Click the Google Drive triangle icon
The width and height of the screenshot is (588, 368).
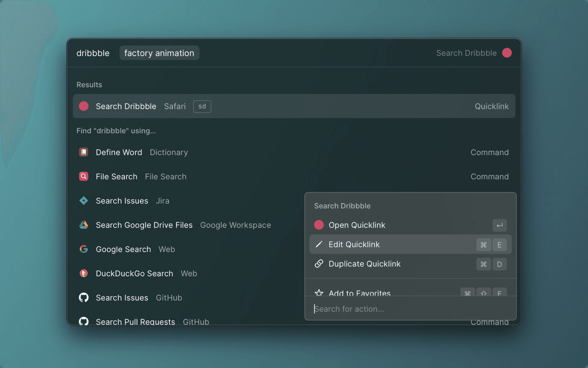tap(83, 225)
